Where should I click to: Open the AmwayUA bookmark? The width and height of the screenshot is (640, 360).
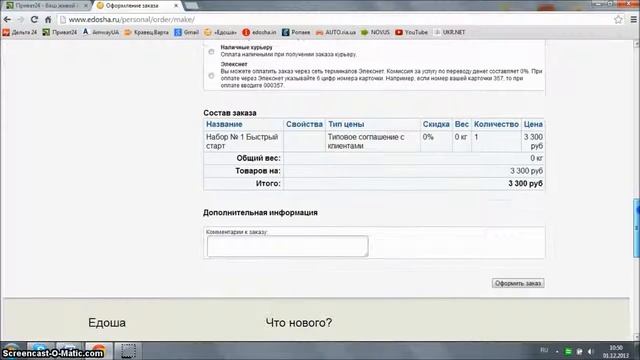tap(101, 32)
